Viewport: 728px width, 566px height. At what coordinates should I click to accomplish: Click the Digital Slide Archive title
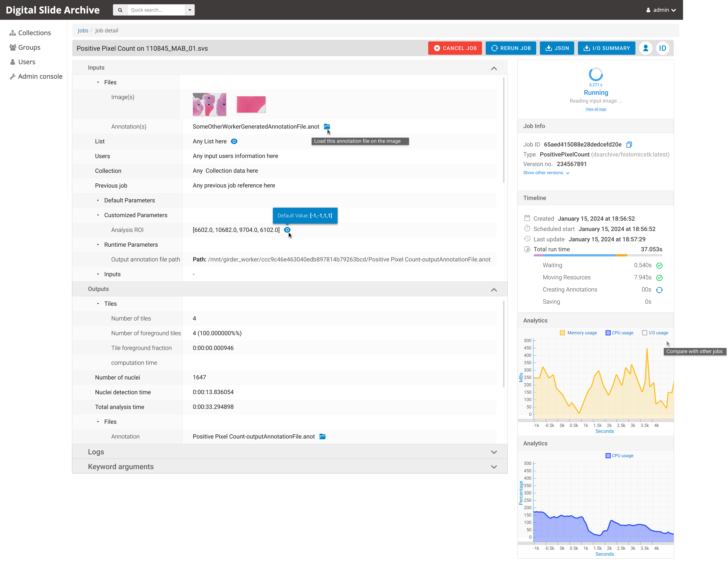click(53, 10)
